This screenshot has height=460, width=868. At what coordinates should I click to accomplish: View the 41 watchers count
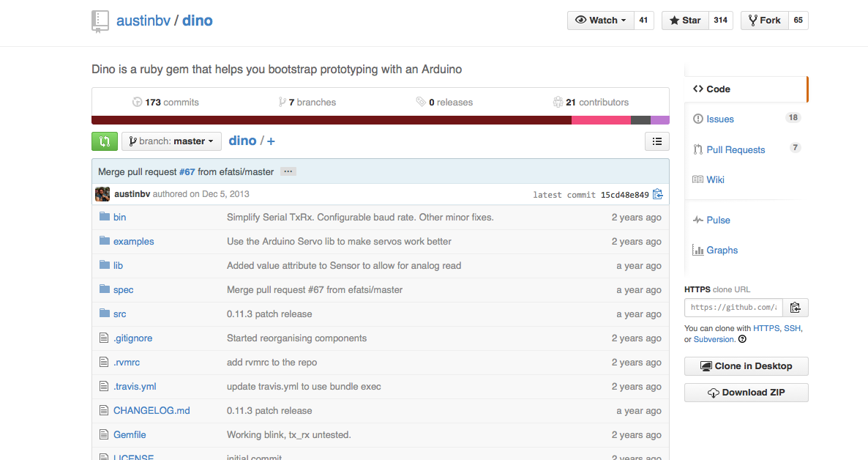tap(643, 21)
